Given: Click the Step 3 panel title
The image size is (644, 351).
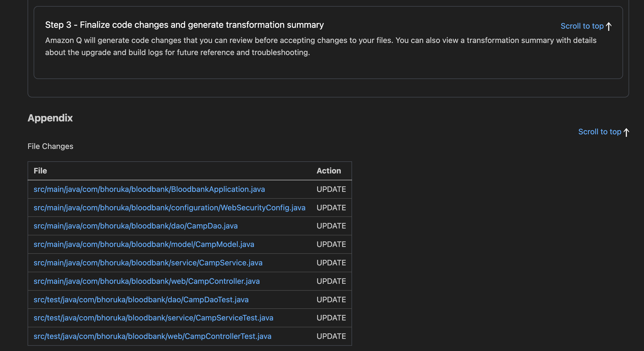Looking at the screenshot, I should pyautogui.click(x=184, y=25).
